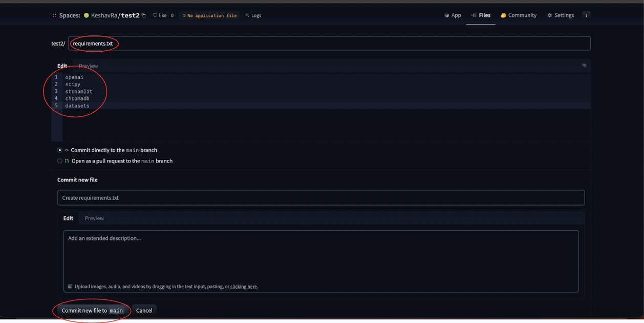Open the Community tab

pos(518,15)
